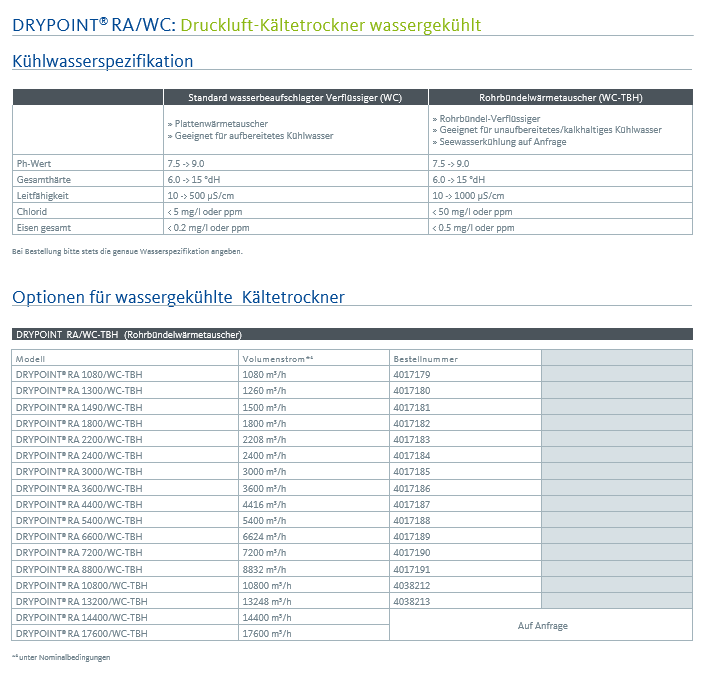Click the 'Optionen für wassergekühlte Kältetrockner' heading
The image size is (712, 673).
[178, 296]
